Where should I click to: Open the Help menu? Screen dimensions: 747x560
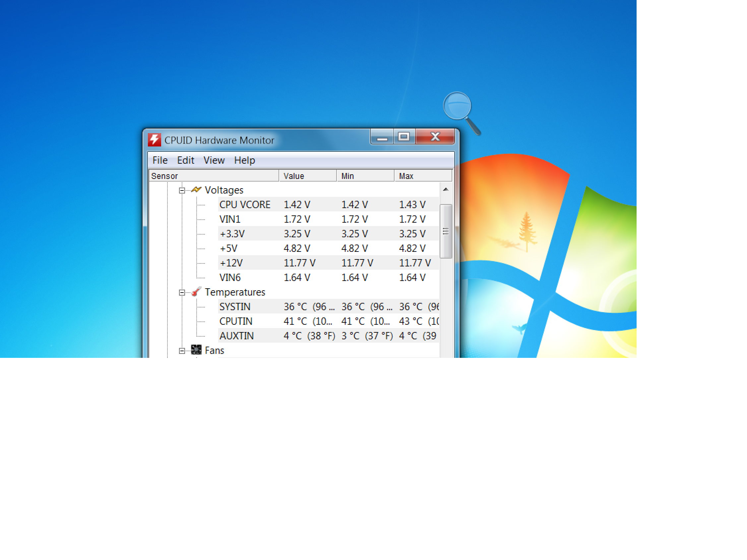(244, 160)
